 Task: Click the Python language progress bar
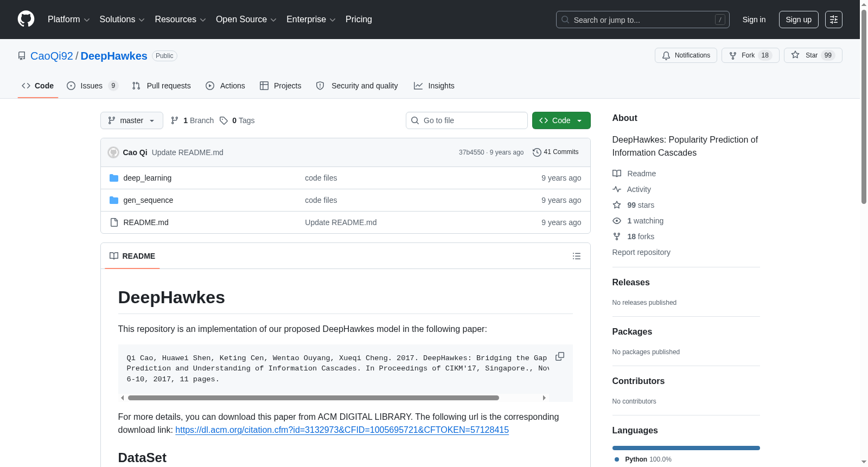pyautogui.click(x=686, y=448)
